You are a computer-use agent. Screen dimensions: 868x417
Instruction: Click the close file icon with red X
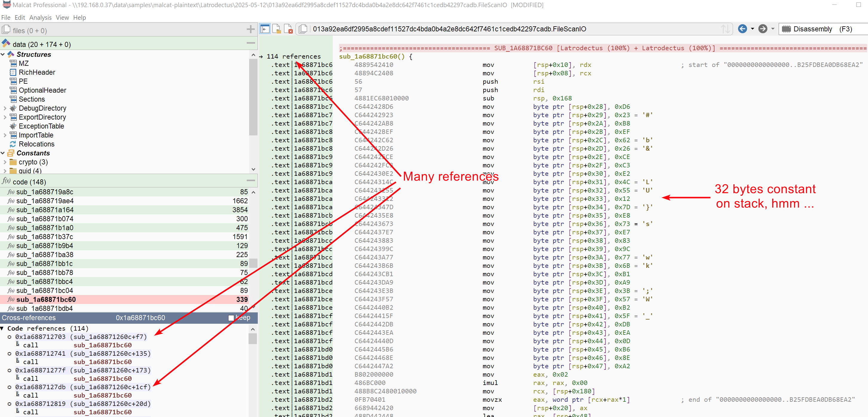[x=288, y=29]
